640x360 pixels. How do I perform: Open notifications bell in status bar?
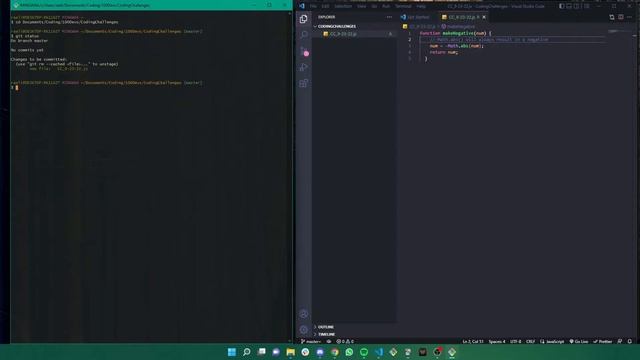[630, 341]
